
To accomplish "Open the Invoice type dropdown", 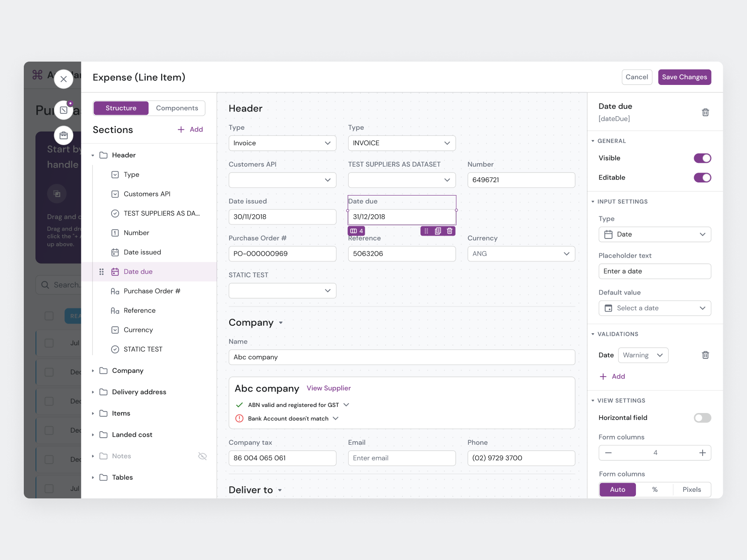I will (x=282, y=143).
